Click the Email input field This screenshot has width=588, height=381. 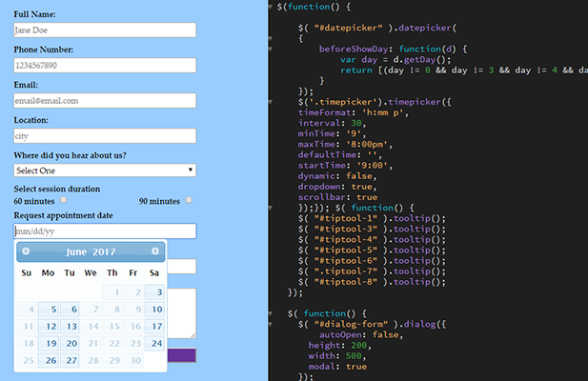pos(105,100)
